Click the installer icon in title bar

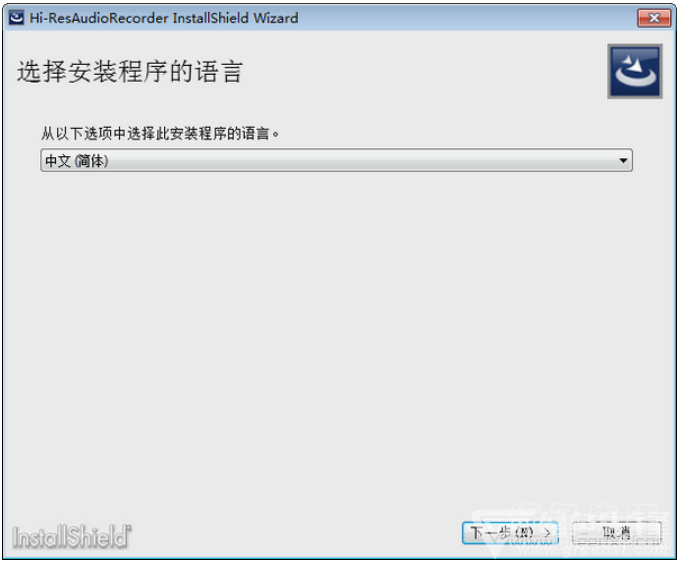[x=16, y=18]
